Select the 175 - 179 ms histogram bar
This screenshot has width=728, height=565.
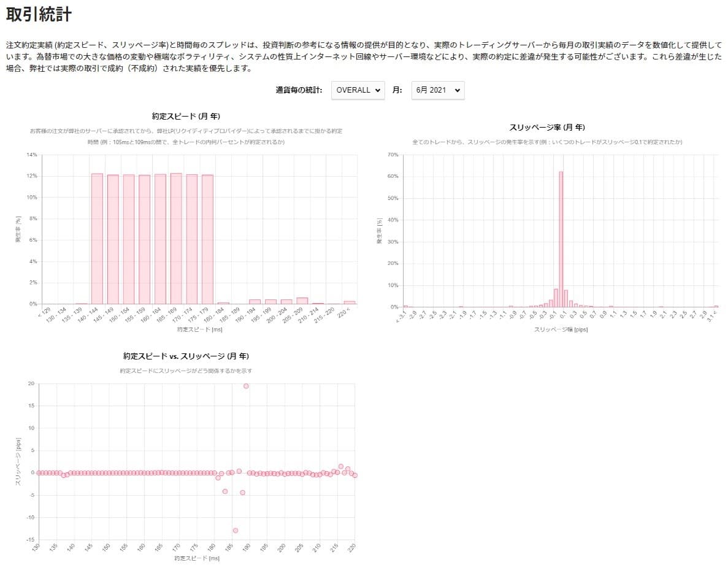point(207,239)
